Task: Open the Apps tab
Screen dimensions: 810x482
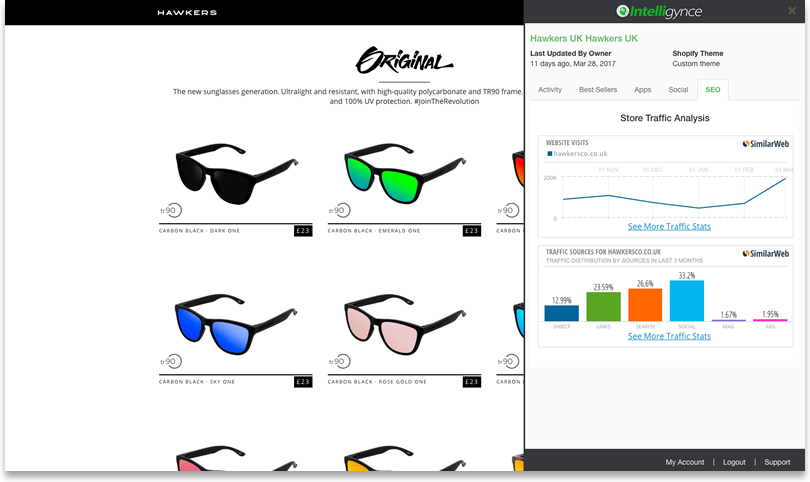Action: coord(643,89)
